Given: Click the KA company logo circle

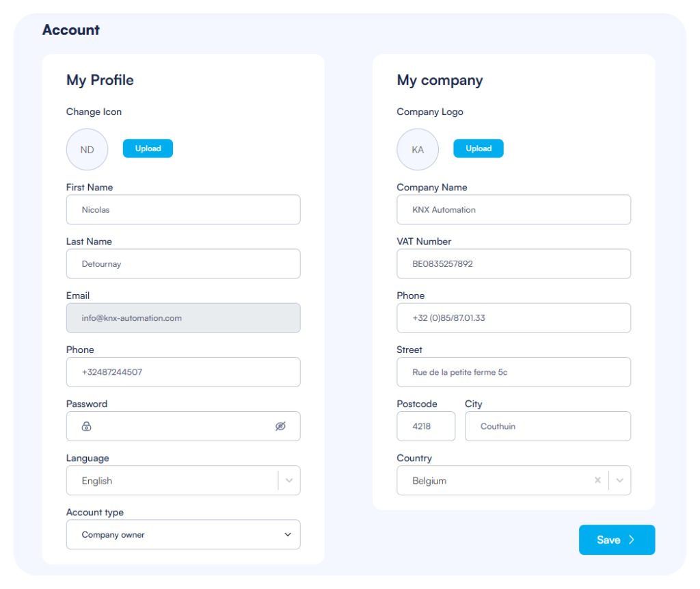Looking at the screenshot, I should (418, 149).
